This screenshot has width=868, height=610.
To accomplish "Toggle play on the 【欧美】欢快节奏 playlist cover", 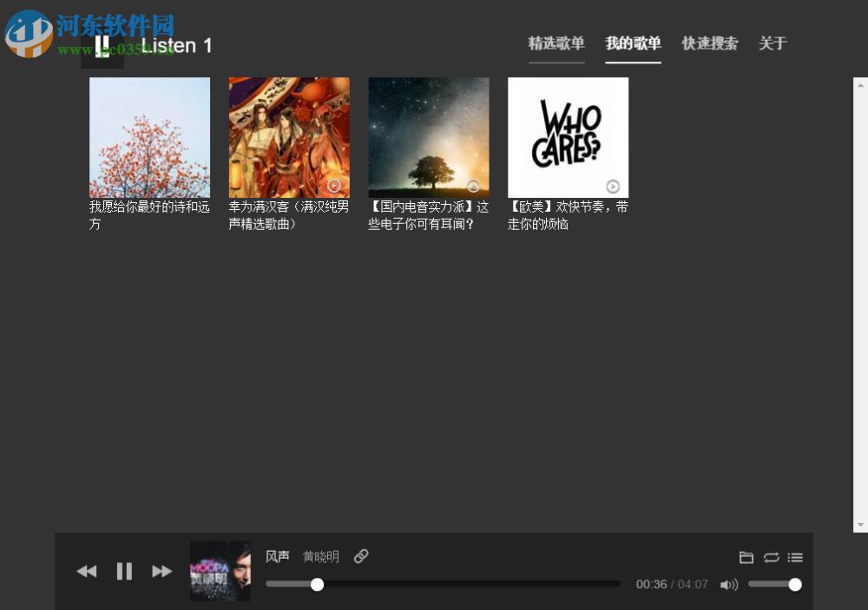I will click(x=615, y=186).
